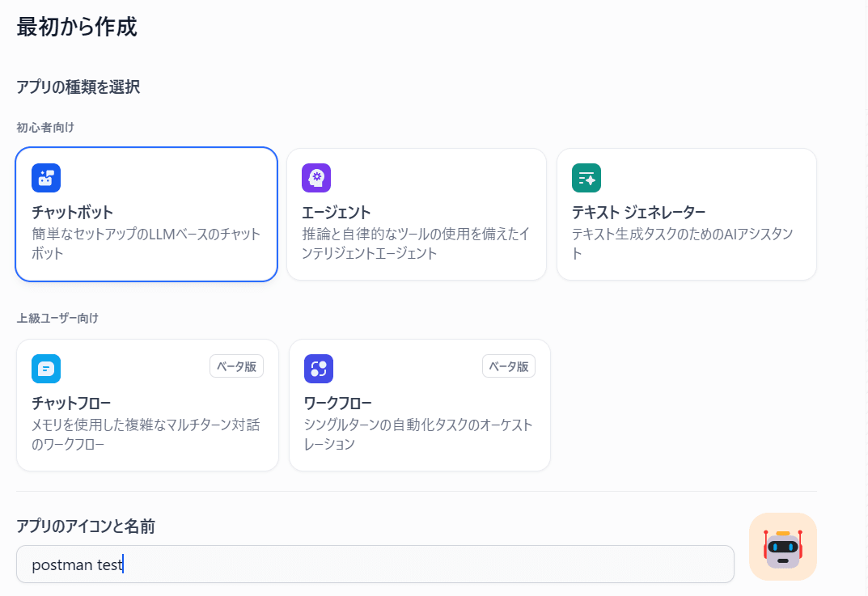
Task: Click the green Text Generator sparkle icon
Action: 586,178
